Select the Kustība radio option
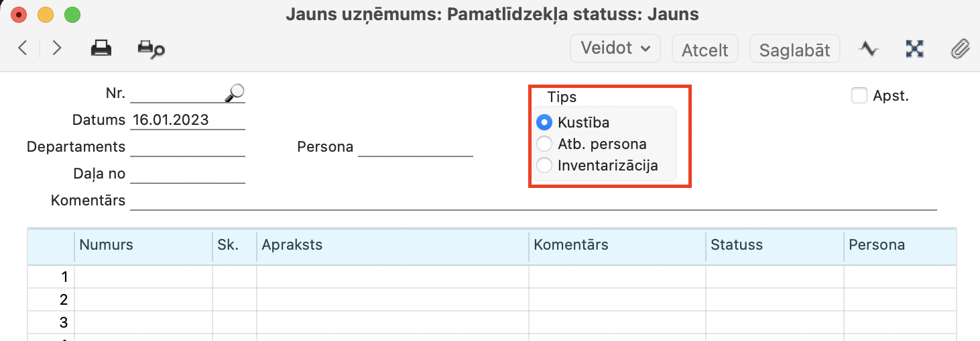980x341 pixels. point(545,123)
